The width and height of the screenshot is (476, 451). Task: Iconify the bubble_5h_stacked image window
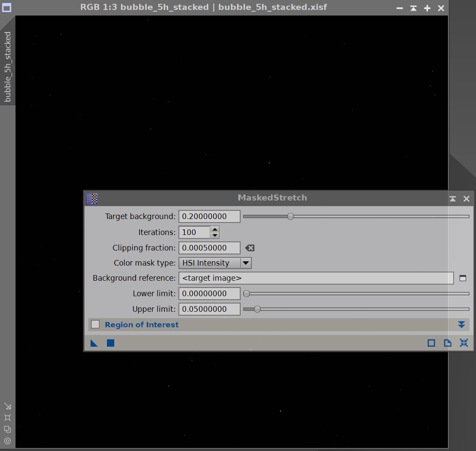pos(400,8)
